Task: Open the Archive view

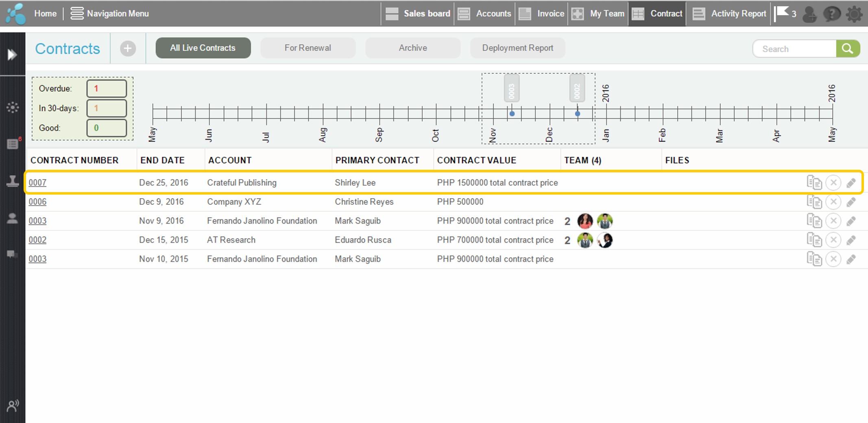Action: pos(413,48)
